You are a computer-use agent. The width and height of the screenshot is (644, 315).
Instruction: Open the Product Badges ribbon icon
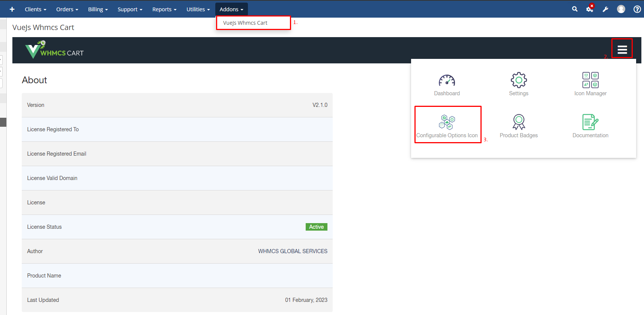tap(518, 122)
